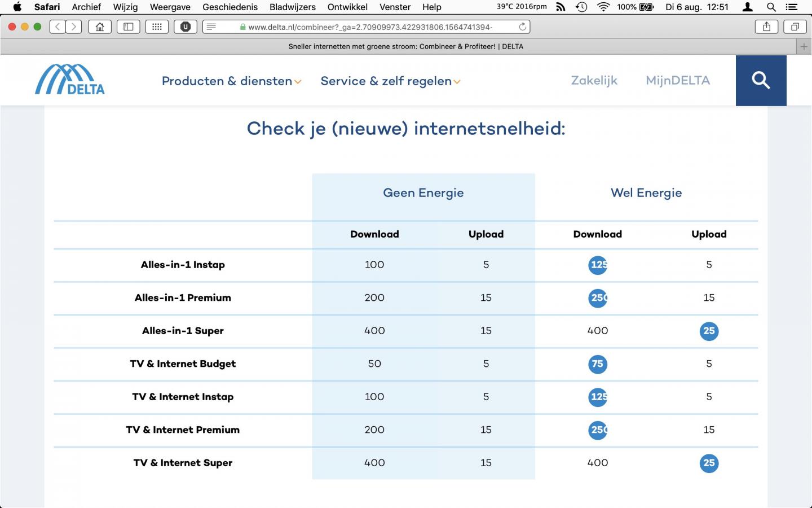
Task: Click the Geen Energie column header
Action: coord(423,192)
